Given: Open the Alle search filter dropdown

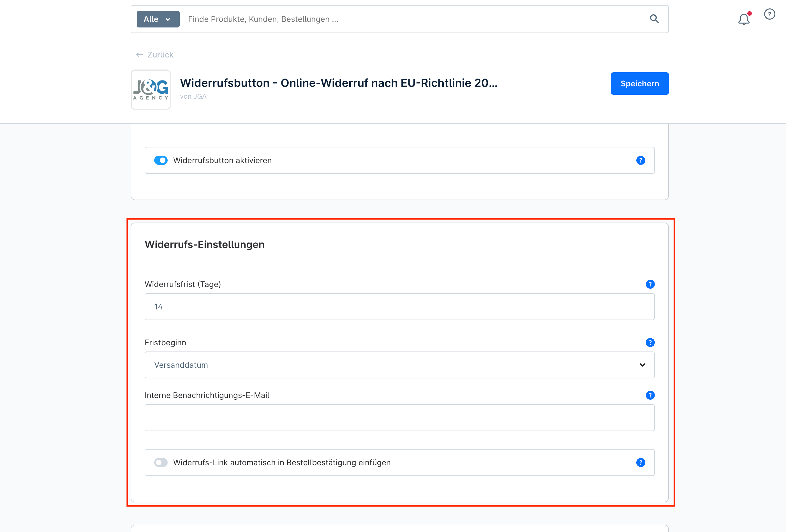Looking at the screenshot, I should pyautogui.click(x=158, y=19).
